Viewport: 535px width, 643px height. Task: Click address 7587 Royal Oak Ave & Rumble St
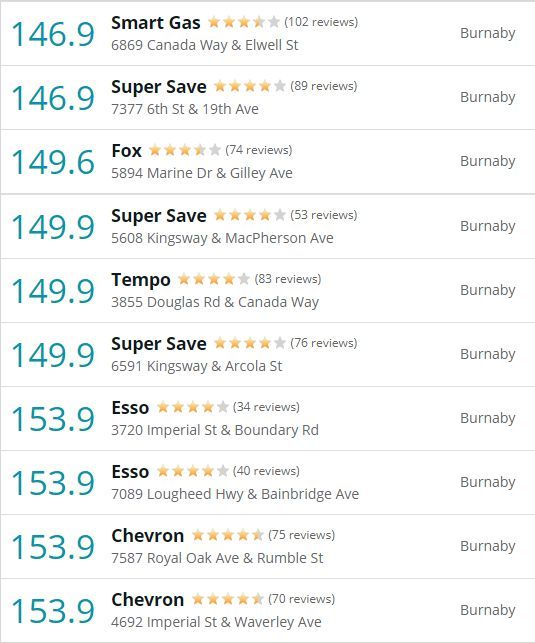point(217,558)
